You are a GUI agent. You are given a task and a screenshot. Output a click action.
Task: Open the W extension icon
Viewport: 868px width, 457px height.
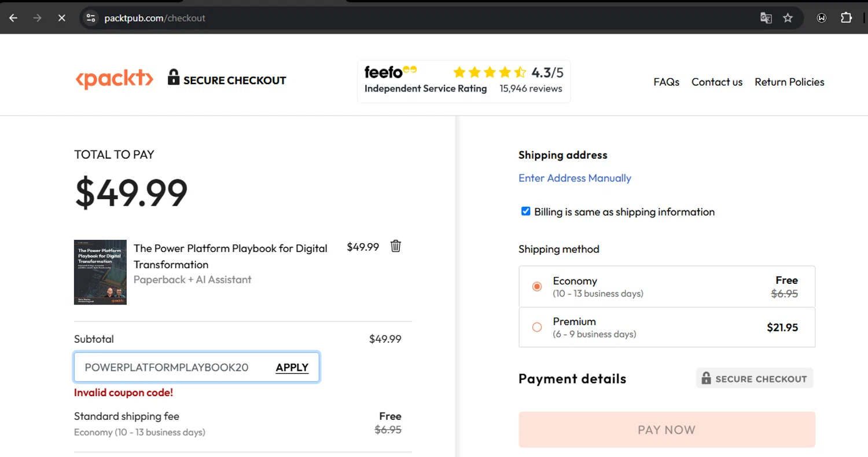click(822, 18)
